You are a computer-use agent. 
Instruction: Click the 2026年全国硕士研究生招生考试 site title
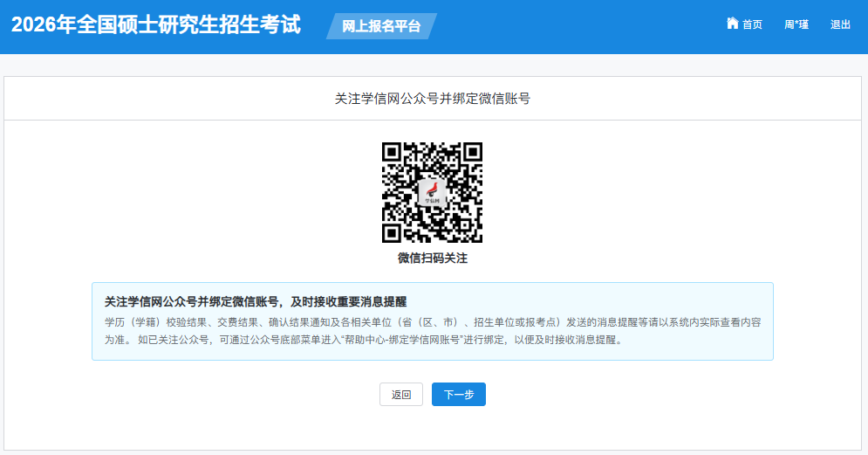[x=156, y=24]
